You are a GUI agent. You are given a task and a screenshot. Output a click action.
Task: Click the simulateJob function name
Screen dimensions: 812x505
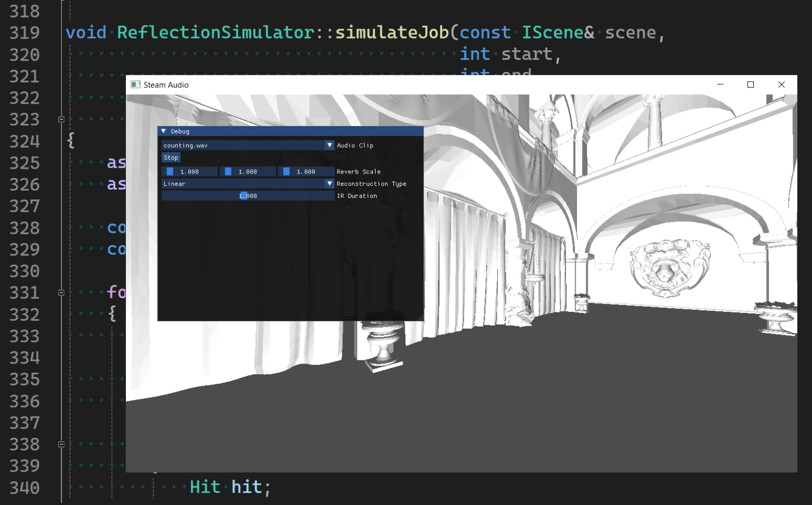click(392, 32)
